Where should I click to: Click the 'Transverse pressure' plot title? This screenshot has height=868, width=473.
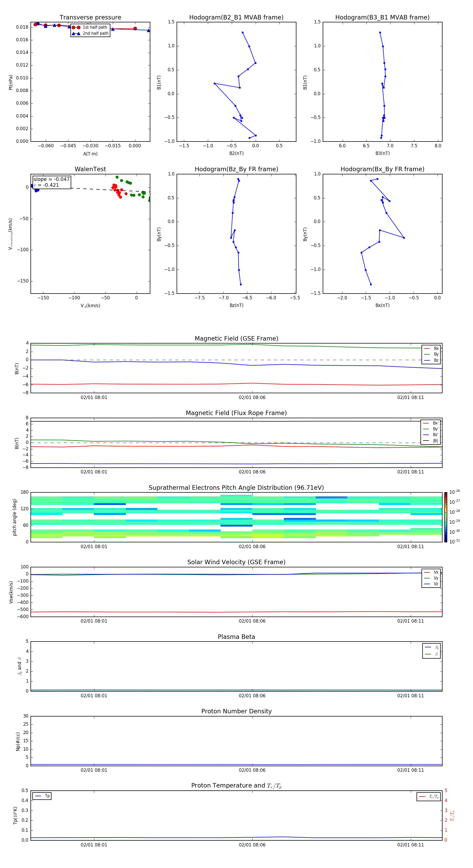point(90,18)
